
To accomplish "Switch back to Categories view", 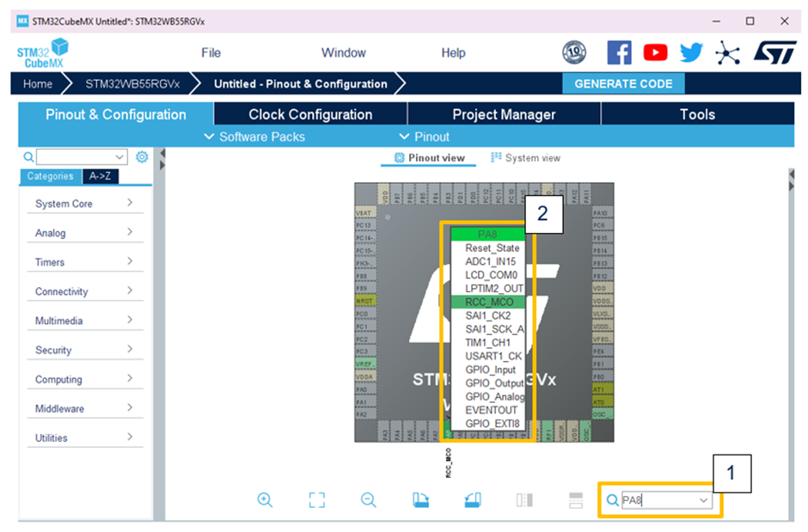I will click(x=50, y=175).
